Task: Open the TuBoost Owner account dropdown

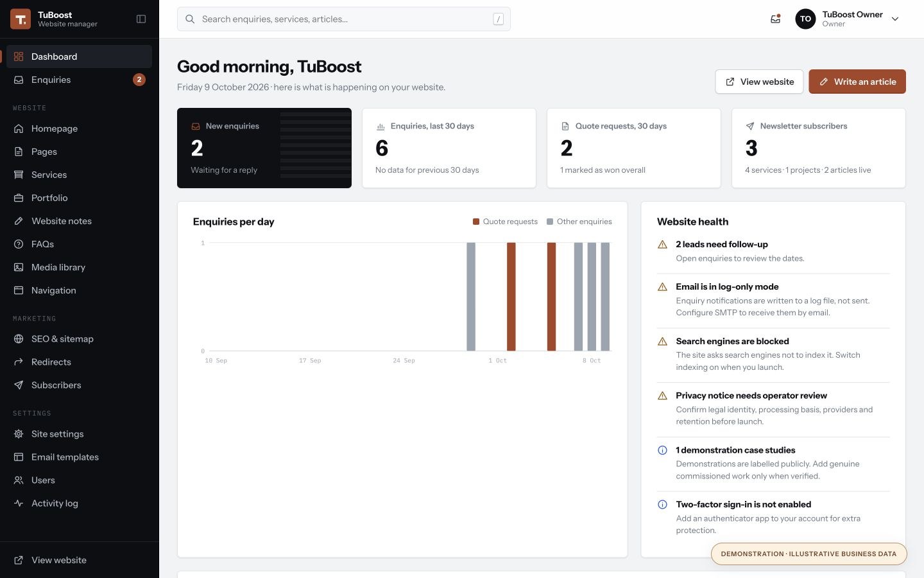Action: (848, 19)
